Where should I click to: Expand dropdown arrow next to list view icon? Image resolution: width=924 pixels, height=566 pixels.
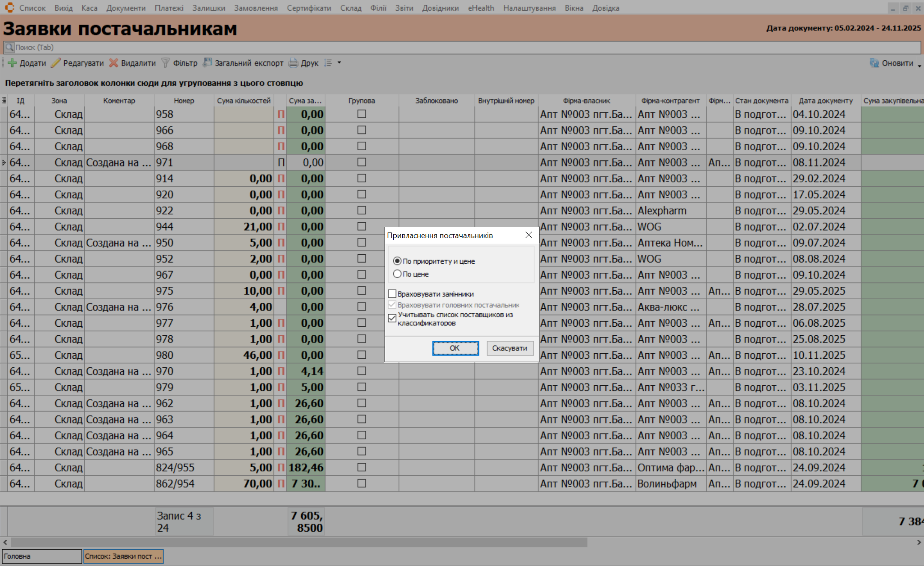pyautogui.click(x=339, y=63)
